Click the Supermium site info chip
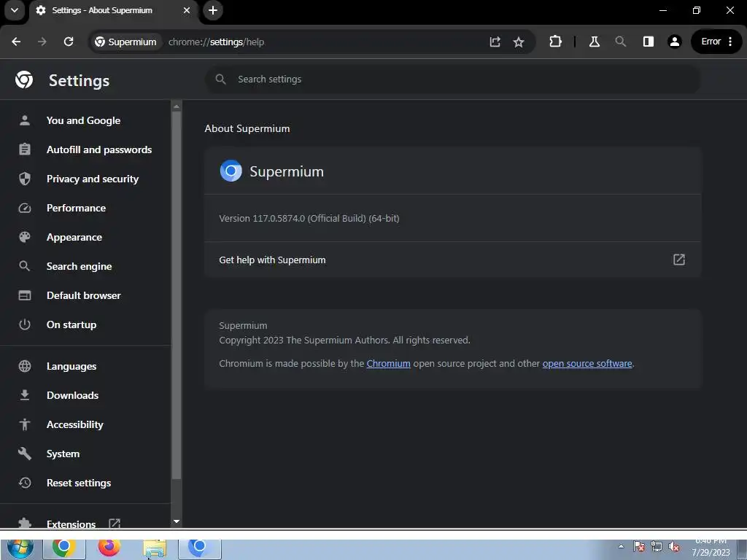Image resolution: width=747 pixels, height=560 pixels. click(x=125, y=42)
